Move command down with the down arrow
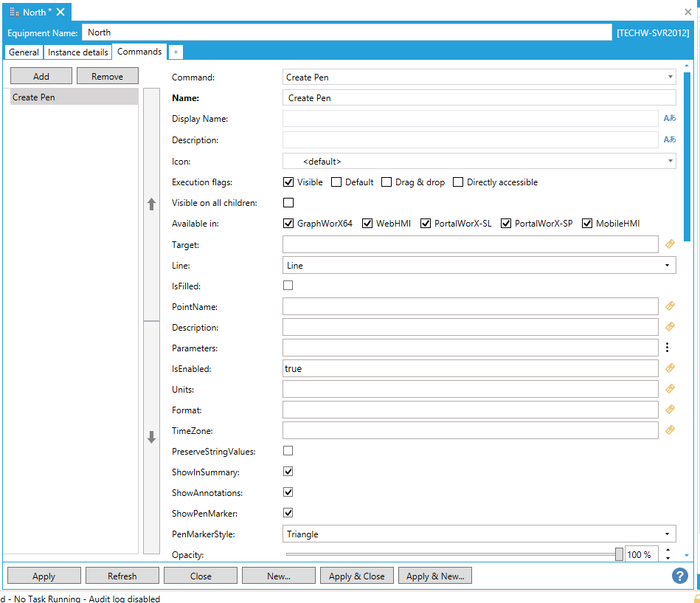This screenshot has width=700, height=603. tap(151, 437)
